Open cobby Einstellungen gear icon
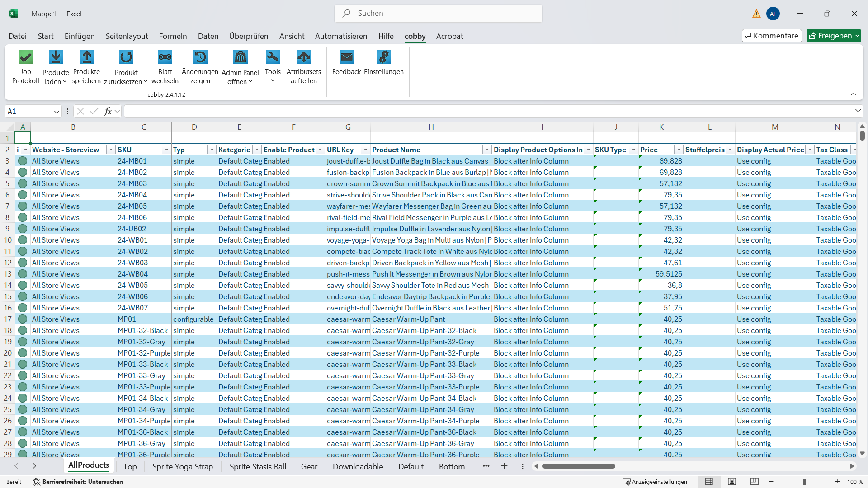The height and width of the screenshot is (488, 868). pos(383,57)
